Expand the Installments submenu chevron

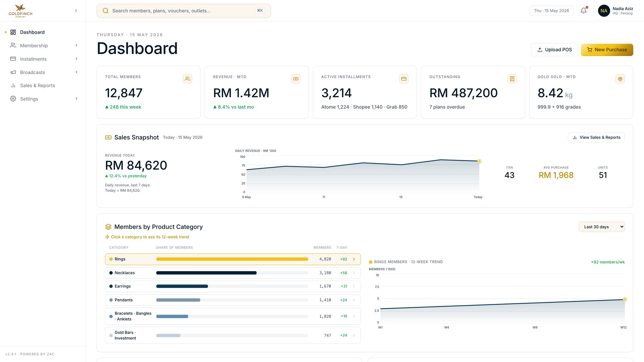76,59
